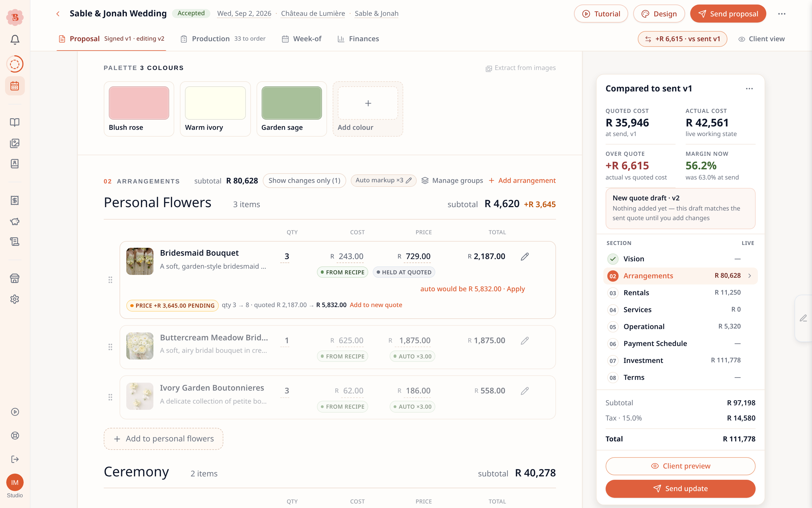Open settings gear in sidebar
The image size is (812, 508).
[15, 299]
